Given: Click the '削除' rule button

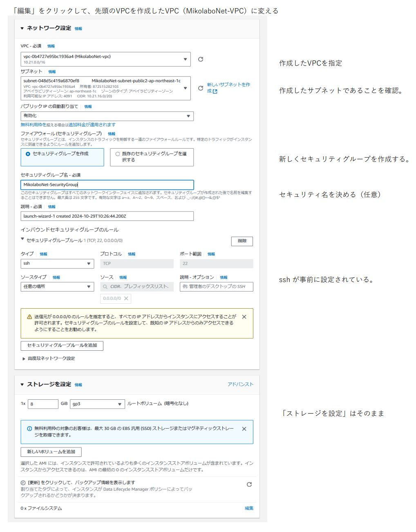Looking at the screenshot, I should point(242,241).
